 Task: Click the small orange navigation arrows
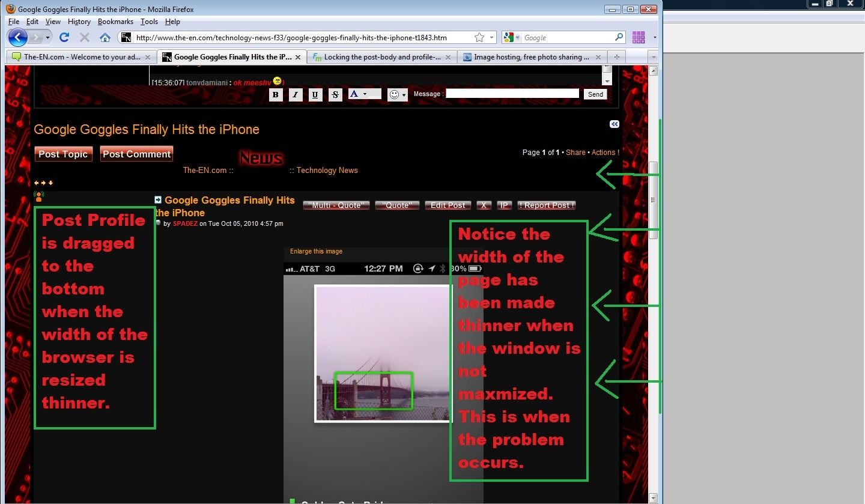pos(43,183)
